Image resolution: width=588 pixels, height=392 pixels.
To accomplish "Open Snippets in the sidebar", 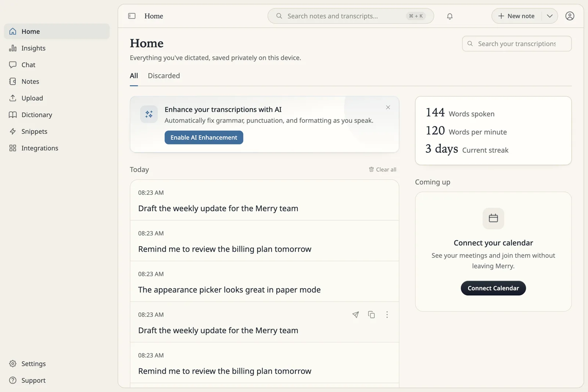I will (x=57, y=132).
